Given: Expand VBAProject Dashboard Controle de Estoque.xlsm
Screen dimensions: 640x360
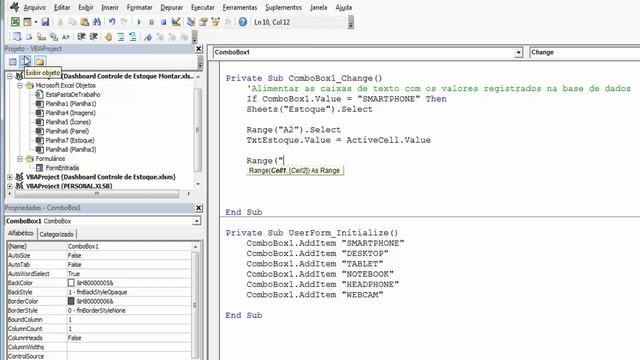Looking at the screenshot, I should (10, 177).
